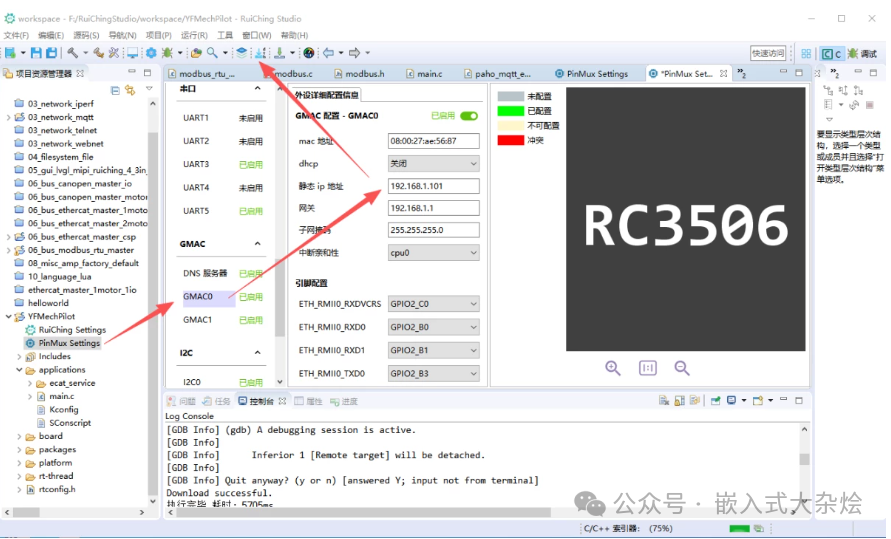
Task: Zoom out on the RC3506 chip view
Action: click(x=682, y=368)
